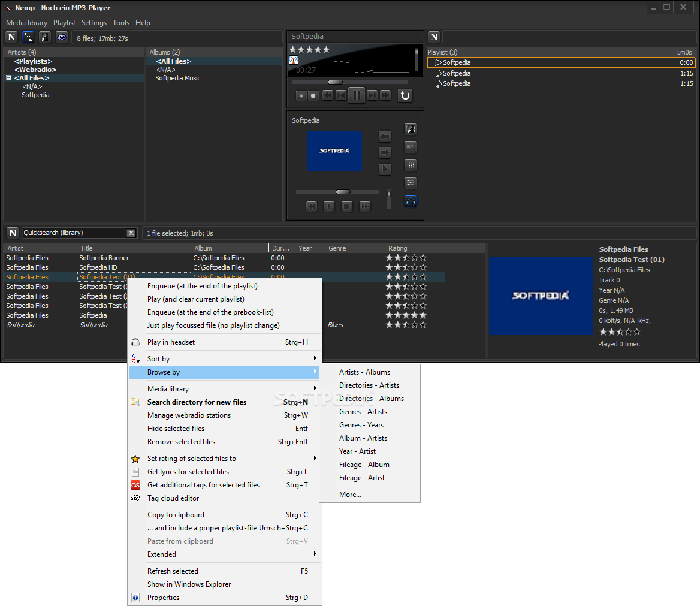Open the N main menu button above Artists list
The height and width of the screenshot is (606, 700).
point(11,37)
